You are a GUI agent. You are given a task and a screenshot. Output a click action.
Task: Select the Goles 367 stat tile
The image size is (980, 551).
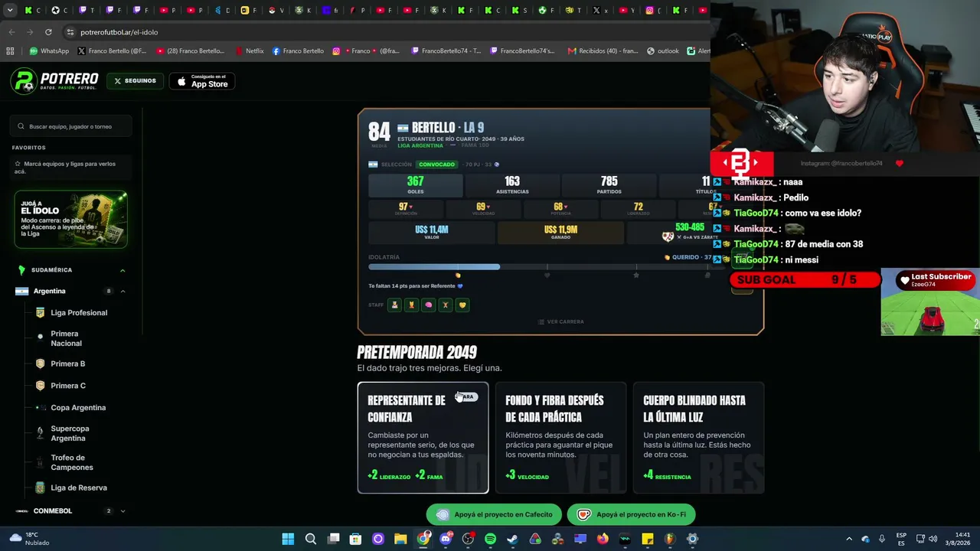tap(415, 184)
